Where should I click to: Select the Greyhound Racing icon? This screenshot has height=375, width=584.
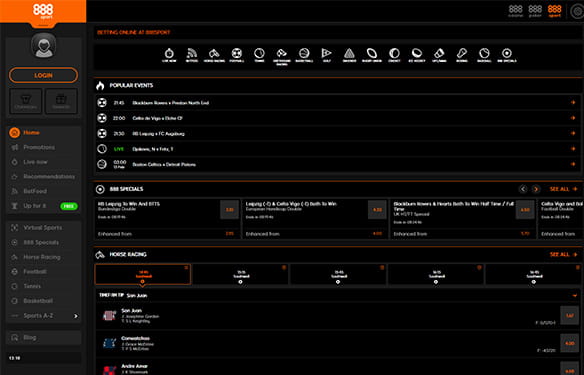coord(282,57)
